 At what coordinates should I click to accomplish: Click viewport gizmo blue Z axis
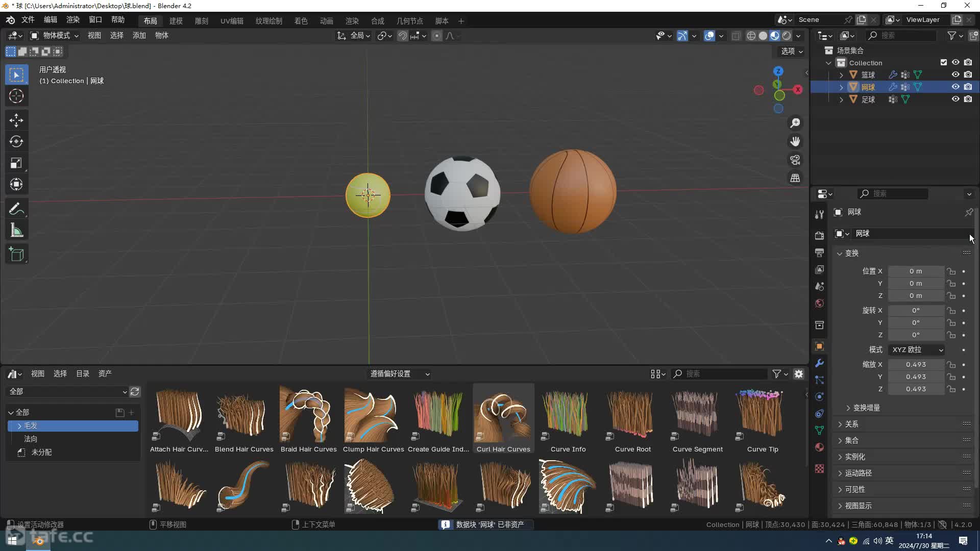778,71
